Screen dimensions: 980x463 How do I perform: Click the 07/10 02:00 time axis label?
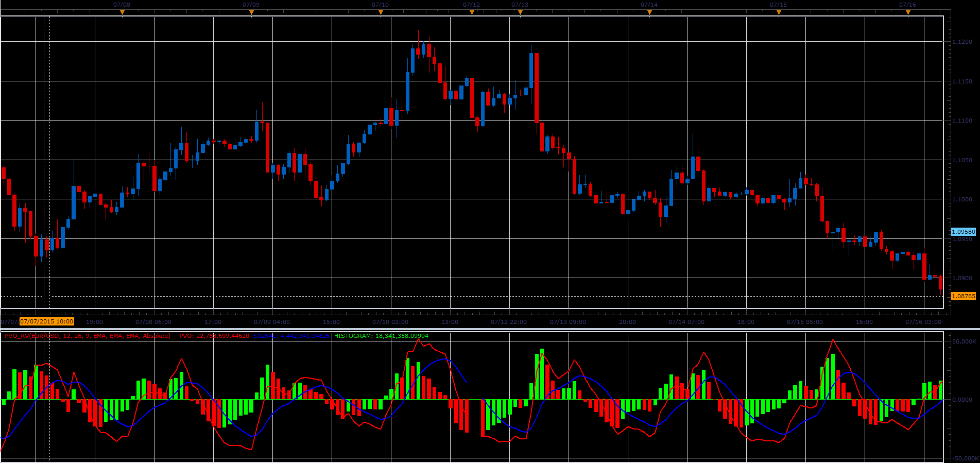390,322
